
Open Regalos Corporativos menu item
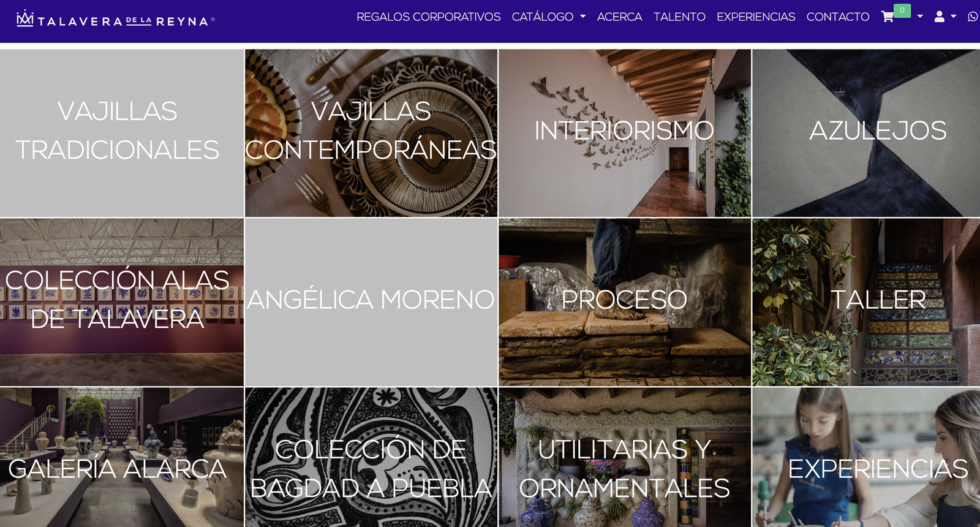pos(429,17)
